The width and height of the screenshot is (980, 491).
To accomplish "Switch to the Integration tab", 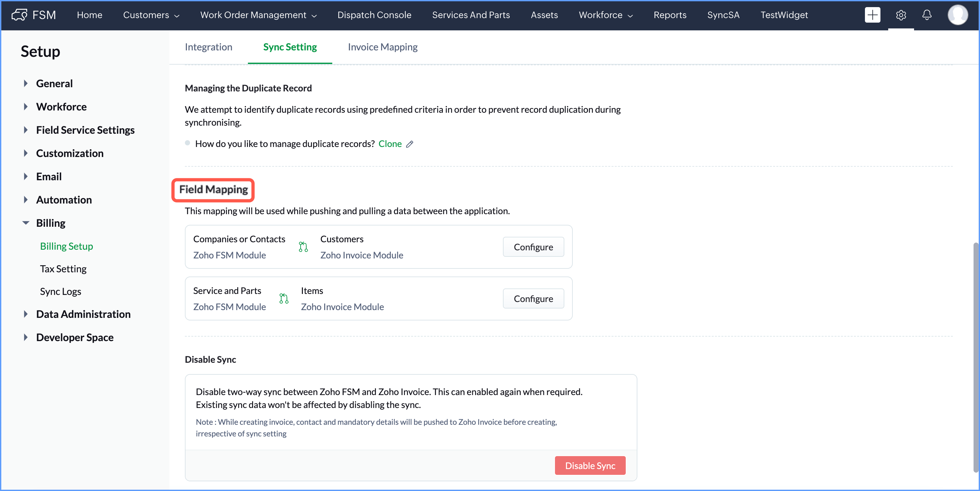I will click(208, 47).
